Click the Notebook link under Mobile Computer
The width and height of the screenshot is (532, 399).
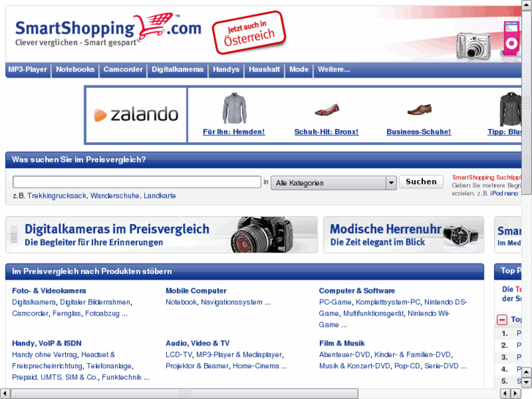pos(181,302)
